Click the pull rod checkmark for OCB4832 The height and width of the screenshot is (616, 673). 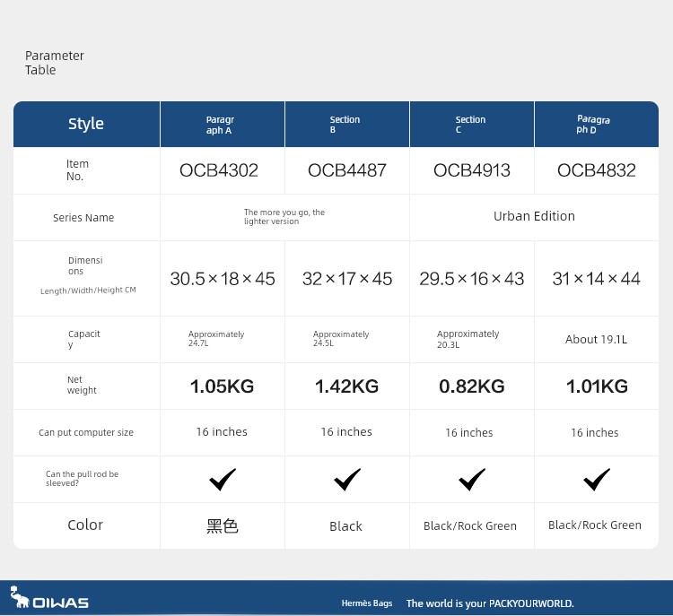point(597,480)
